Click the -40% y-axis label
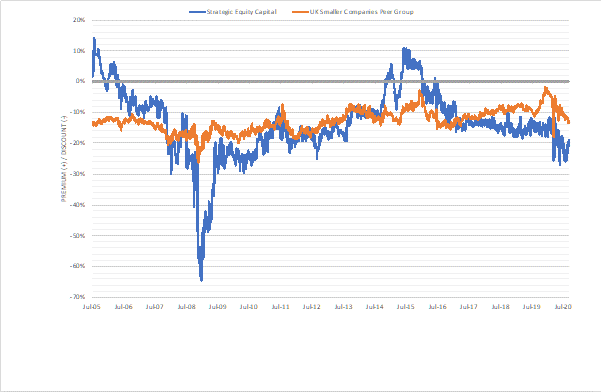601x392 pixels. 77,205
